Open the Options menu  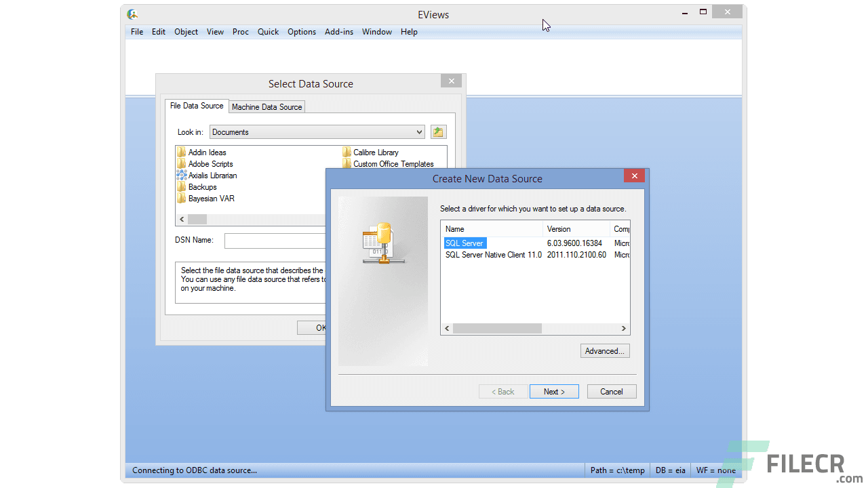click(302, 32)
